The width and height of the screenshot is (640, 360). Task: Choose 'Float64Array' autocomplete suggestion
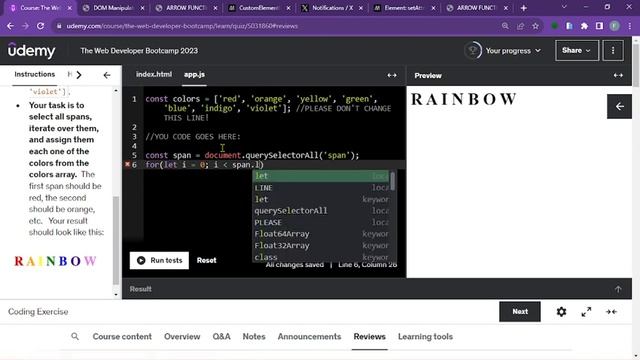point(321,234)
